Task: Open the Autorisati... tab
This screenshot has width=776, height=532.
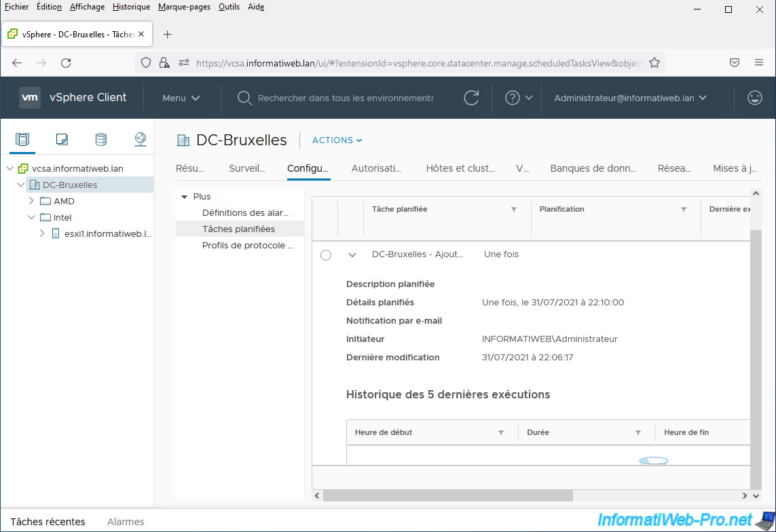Action: [x=376, y=168]
